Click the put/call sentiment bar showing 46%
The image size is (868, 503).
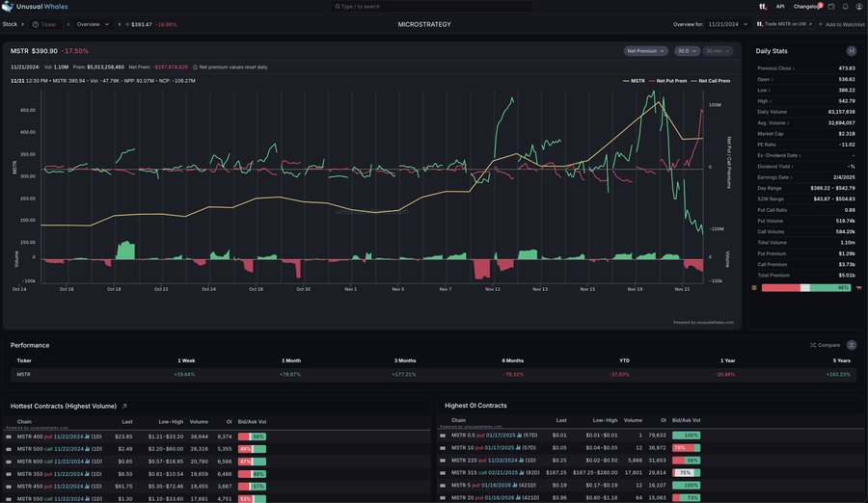805,287
